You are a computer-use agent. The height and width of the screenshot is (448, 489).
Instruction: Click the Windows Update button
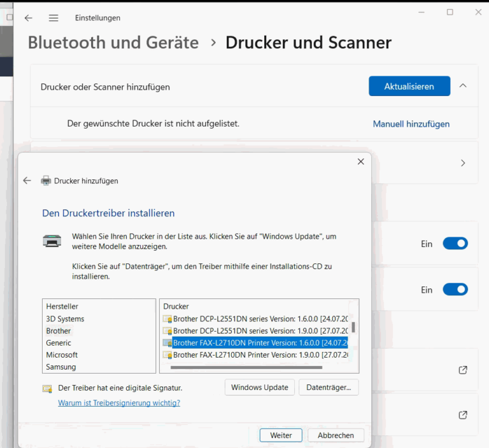(260, 388)
